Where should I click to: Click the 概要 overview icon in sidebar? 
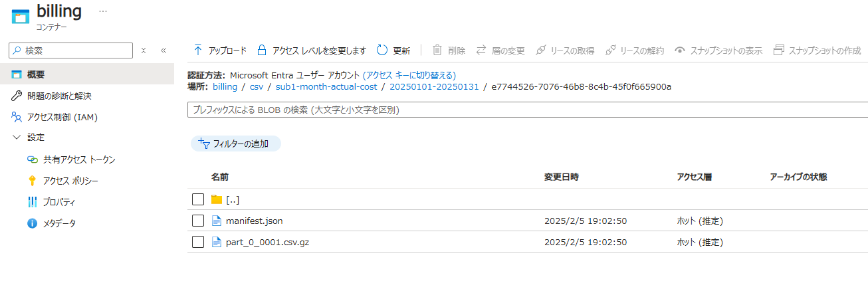point(17,74)
